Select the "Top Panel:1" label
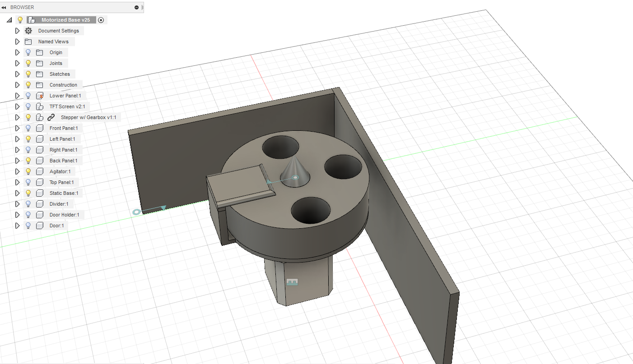Image resolution: width=633 pixels, height=364 pixels. tap(62, 182)
